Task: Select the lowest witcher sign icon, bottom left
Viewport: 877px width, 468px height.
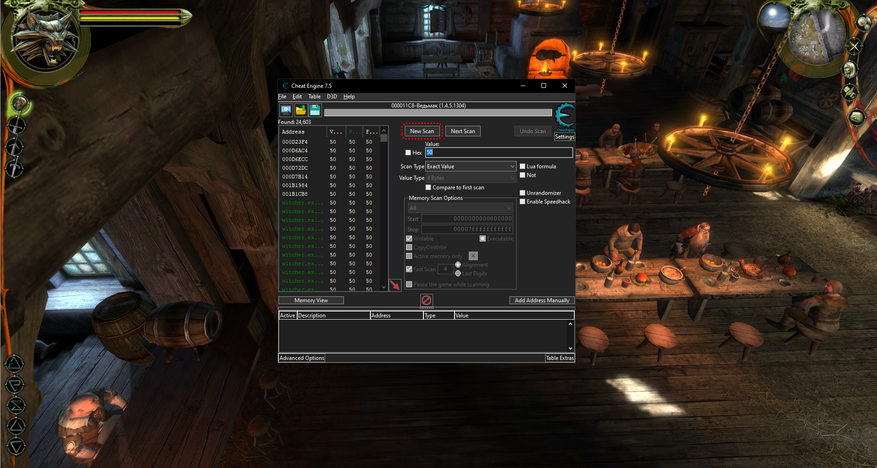Action: (16, 446)
